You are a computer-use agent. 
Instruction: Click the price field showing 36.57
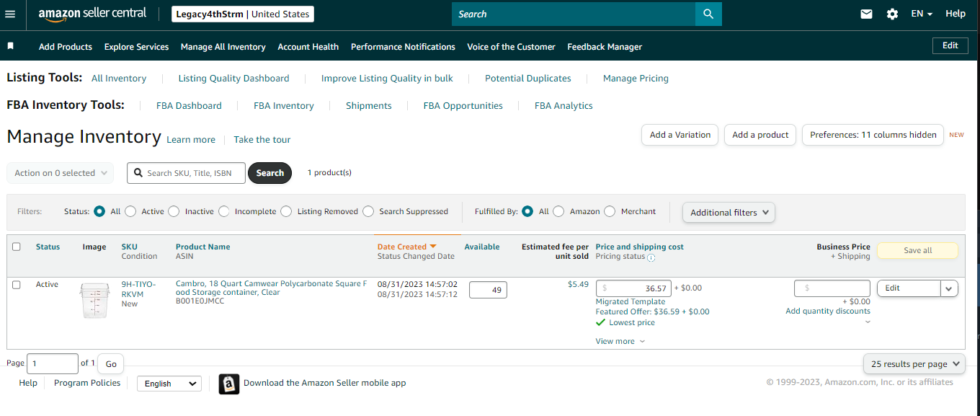pyautogui.click(x=633, y=288)
